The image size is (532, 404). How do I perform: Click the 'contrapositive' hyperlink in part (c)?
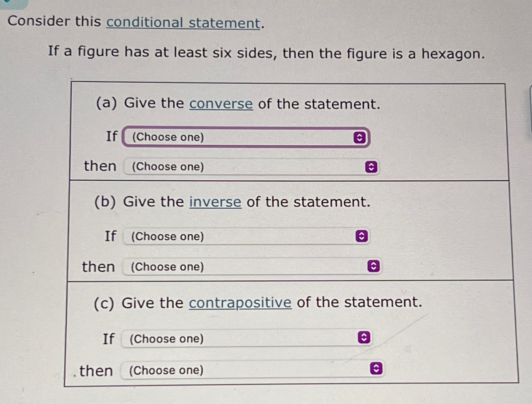(240, 304)
